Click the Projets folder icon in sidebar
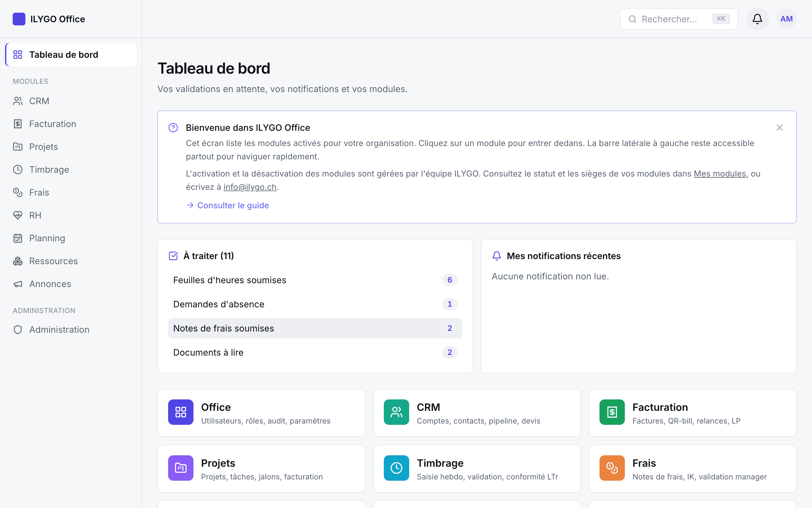Image resolution: width=812 pixels, height=508 pixels. (18, 147)
